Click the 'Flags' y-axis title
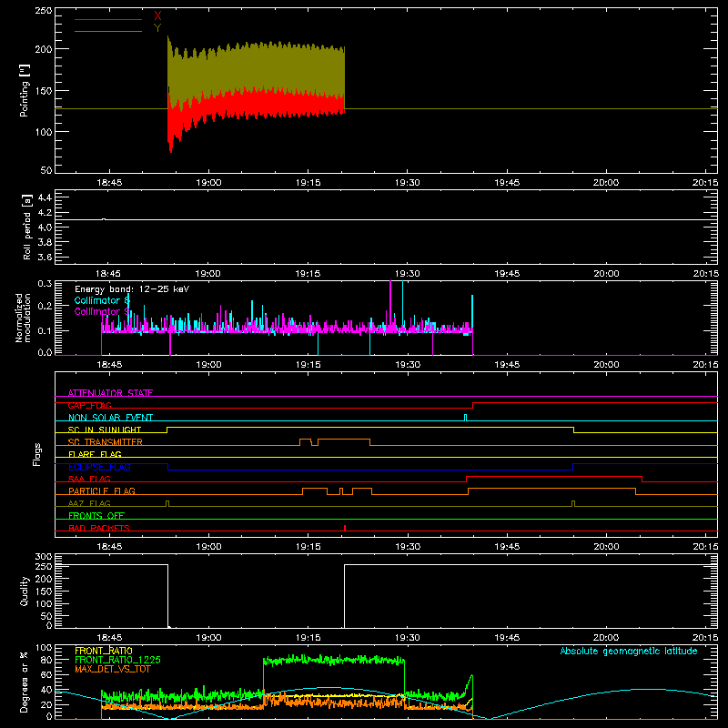The image size is (728, 728). point(37,454)
